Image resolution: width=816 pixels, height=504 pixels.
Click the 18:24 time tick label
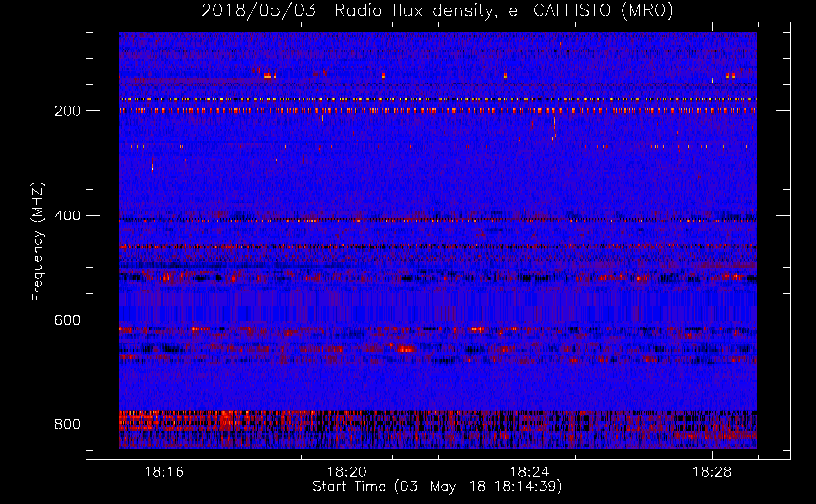coord(530,472)
